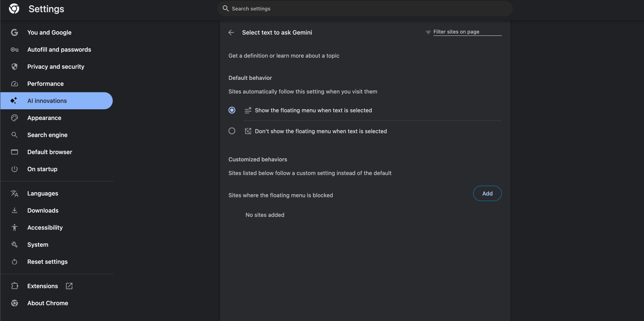
Task: Click the speedometer Performance icon
Action: pyautogui.click(x=15, y=84)
